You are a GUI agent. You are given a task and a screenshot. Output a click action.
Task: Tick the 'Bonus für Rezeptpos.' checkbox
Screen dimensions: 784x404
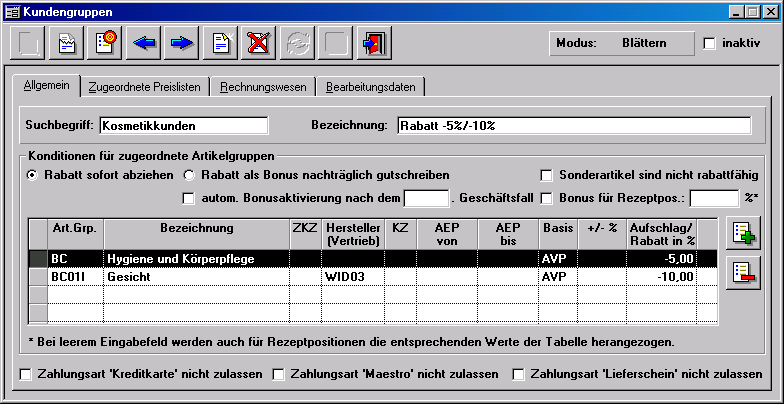546,198
